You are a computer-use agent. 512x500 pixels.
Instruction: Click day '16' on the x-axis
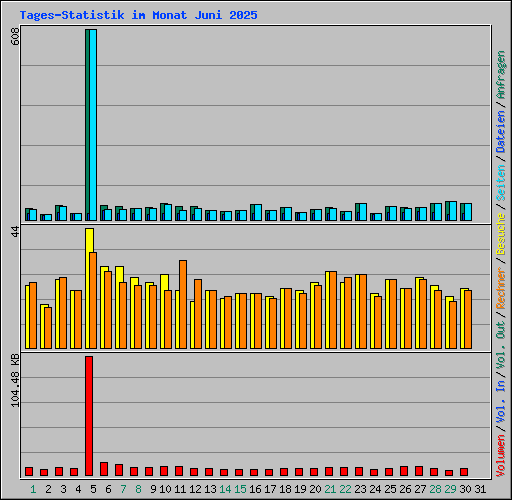point(255,489)
